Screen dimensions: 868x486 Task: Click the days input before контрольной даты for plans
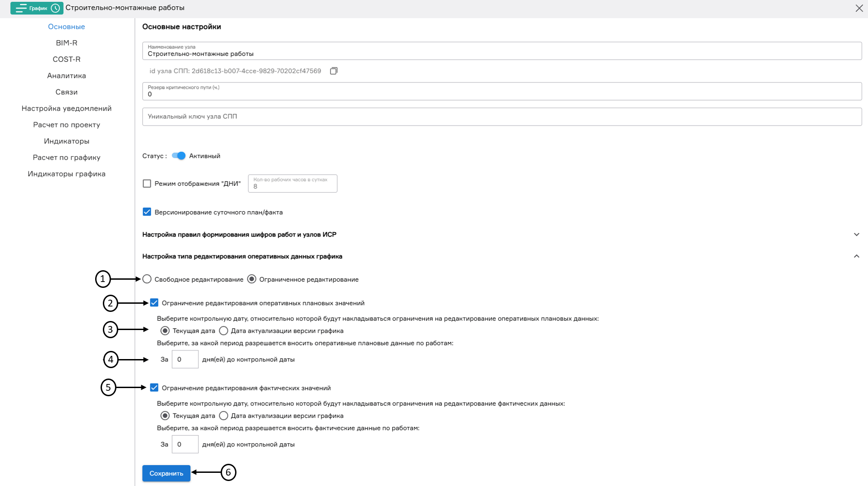(x=185, y=359)
